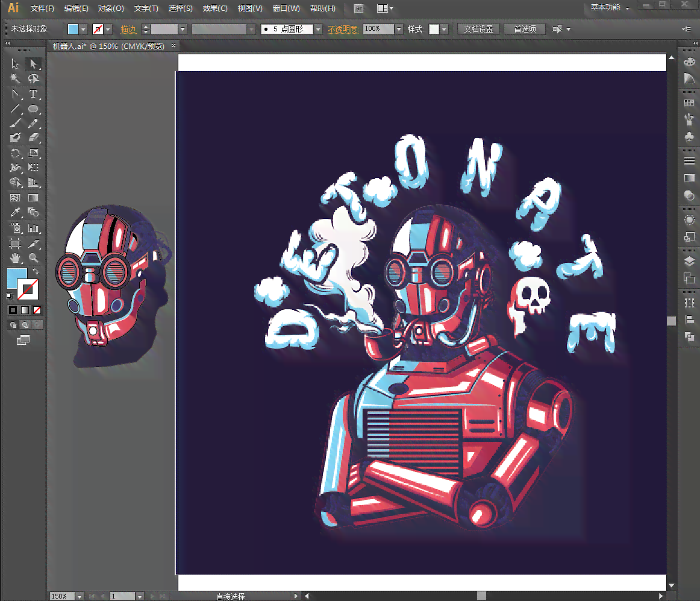Open the Brushes panel icon
This screenshot has height=601, width=700.
pyautogui.click(x=689, y=119)
